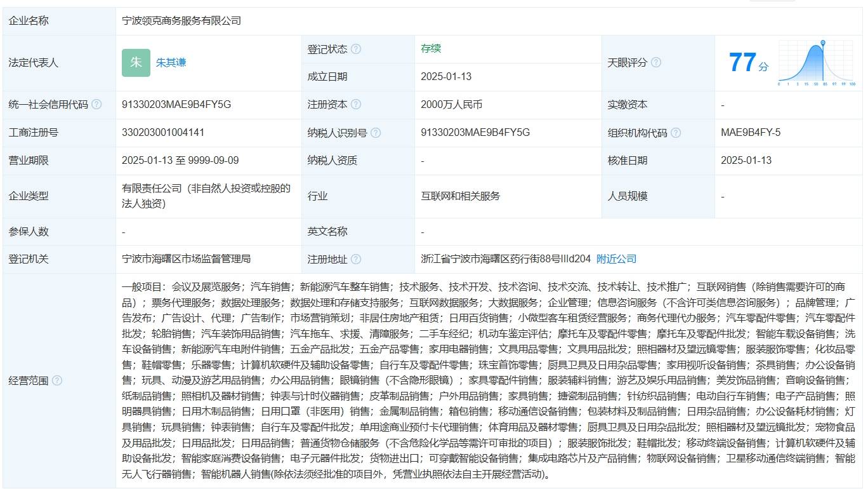
Task: Click business term 2025-01-13 至 9999-09-09
Action: 180,161
